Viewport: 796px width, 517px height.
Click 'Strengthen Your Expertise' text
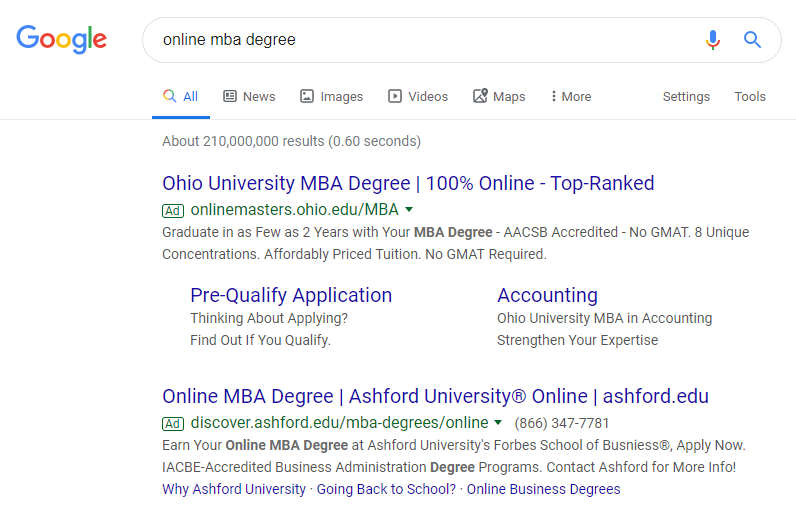click(577, 340)
